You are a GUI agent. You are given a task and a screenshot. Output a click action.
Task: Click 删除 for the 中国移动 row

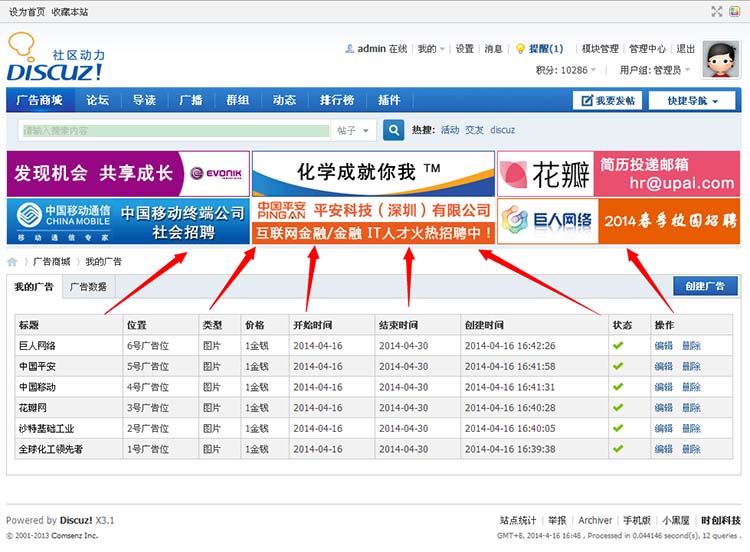(691, 387)
